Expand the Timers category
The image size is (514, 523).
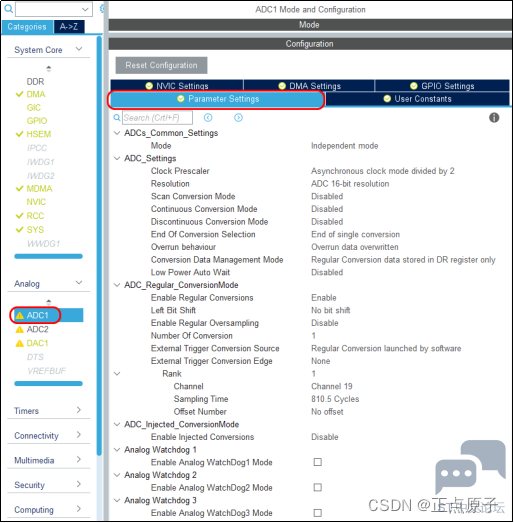79,410
